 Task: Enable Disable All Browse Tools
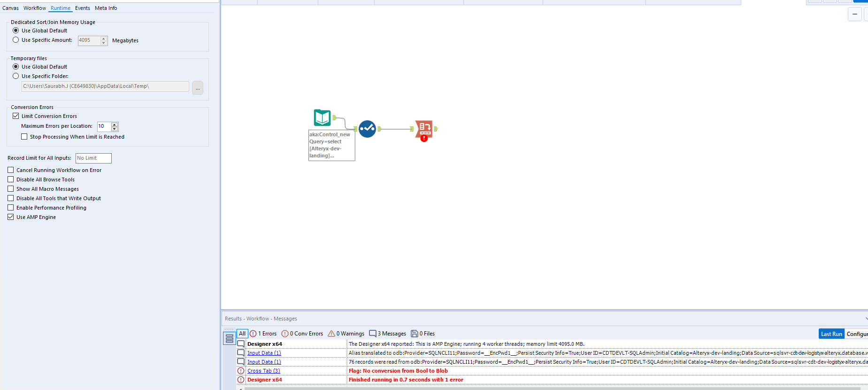coord(11,179)
